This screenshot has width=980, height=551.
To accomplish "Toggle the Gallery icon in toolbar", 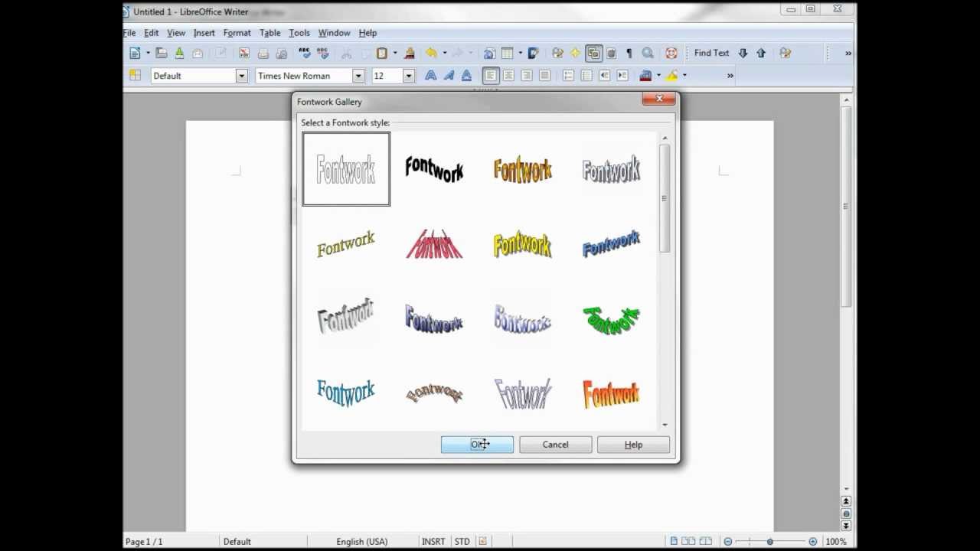I will 593,53.
